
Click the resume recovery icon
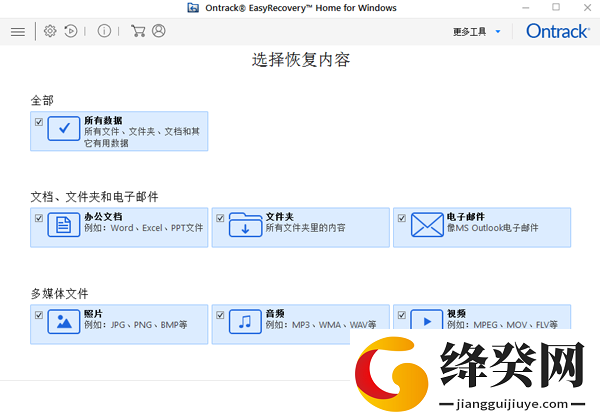point(71,31)
